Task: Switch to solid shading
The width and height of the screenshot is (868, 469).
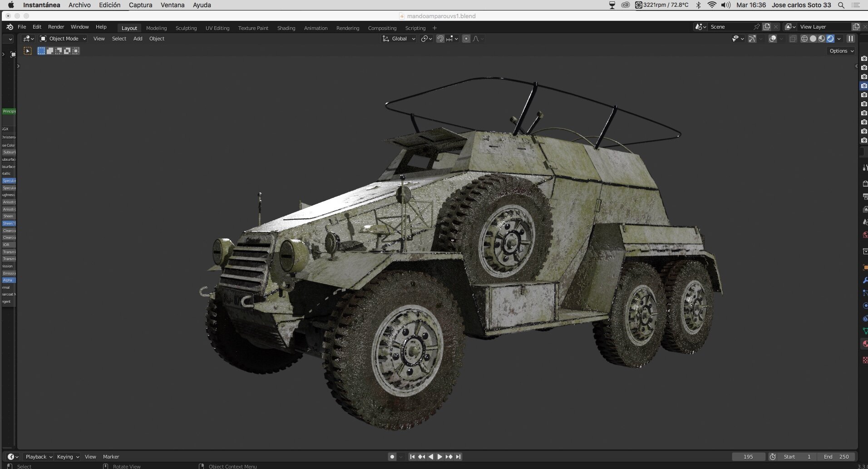Action: (813, 39)
